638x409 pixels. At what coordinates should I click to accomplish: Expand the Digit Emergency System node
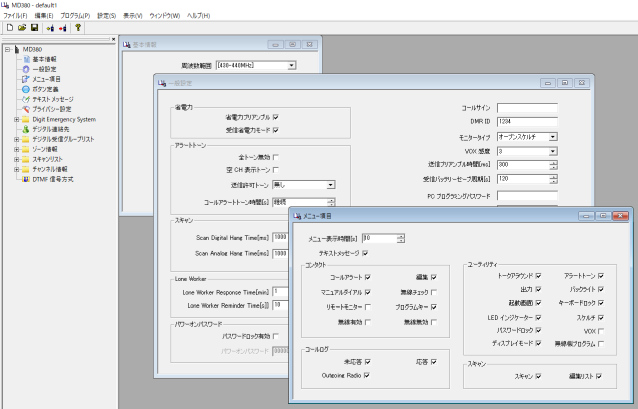click(16, 119)
